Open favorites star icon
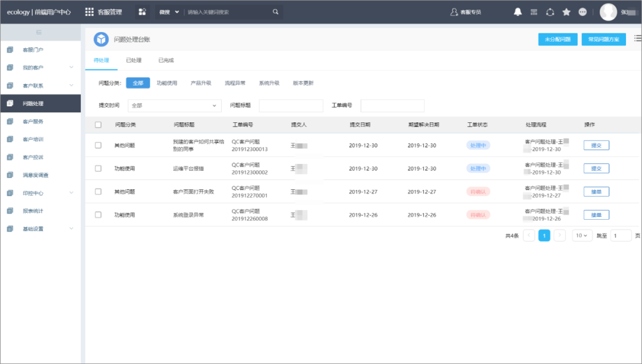This screenshot has height=364, width=642. [567, 12]
